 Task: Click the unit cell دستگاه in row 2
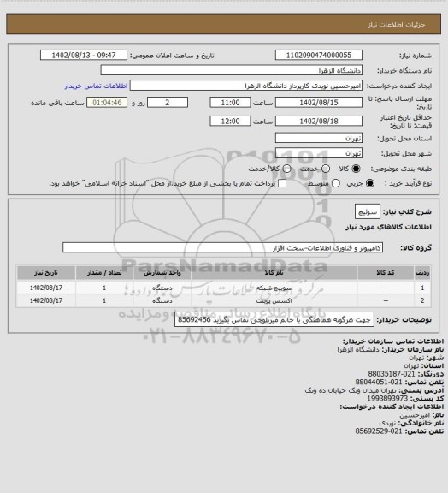(162, 300)
